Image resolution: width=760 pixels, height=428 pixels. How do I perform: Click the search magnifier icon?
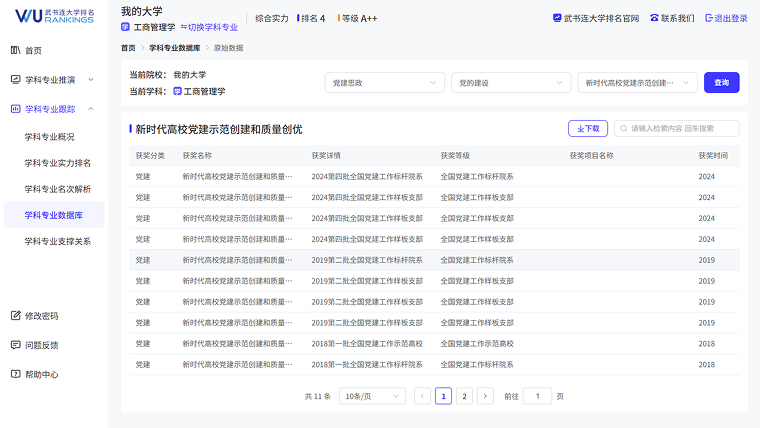(x=623, y=128)
